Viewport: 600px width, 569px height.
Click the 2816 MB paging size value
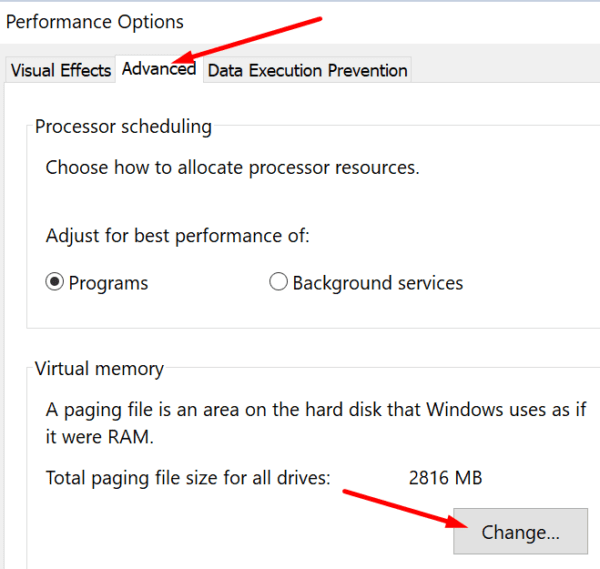click(445, 478)
